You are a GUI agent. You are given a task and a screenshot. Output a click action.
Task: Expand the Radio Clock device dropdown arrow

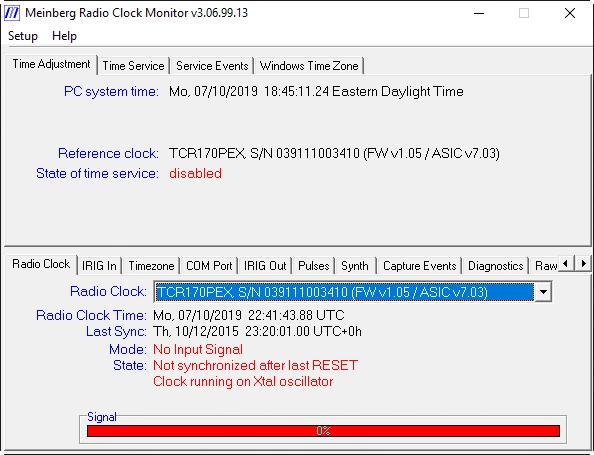coord(543,292)
